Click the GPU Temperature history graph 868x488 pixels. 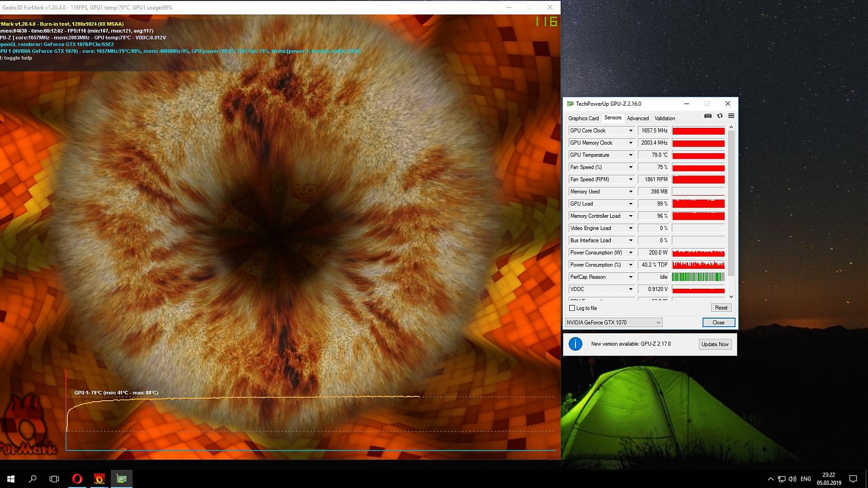[699, 155]
